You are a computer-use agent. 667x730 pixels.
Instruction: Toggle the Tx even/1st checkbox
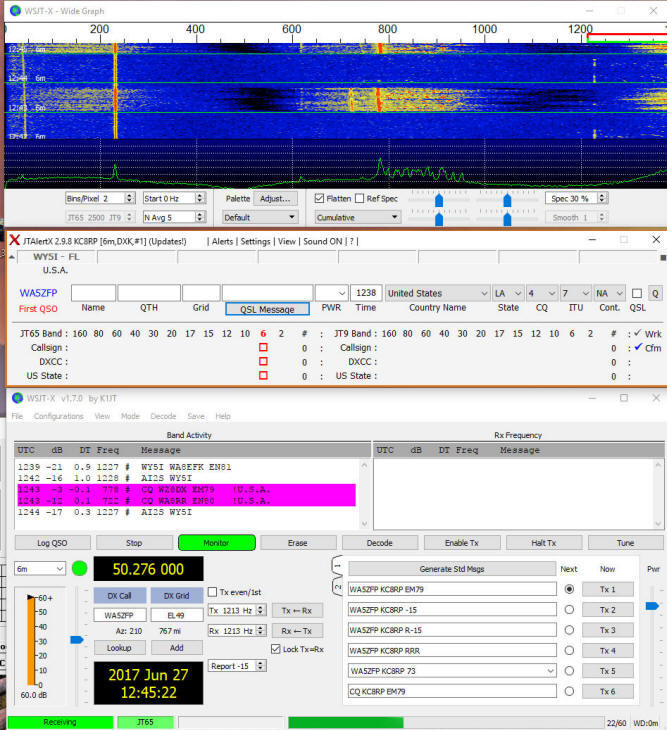tap(212, 592)
